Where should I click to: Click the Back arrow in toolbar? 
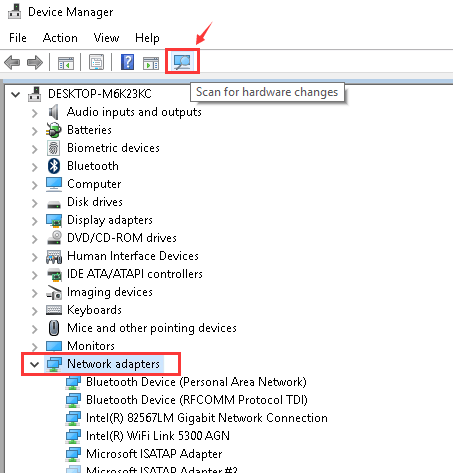click(12, 62)
